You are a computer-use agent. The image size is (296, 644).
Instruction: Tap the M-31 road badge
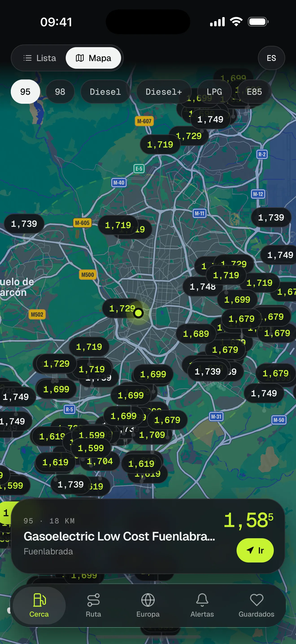[216, 417]
